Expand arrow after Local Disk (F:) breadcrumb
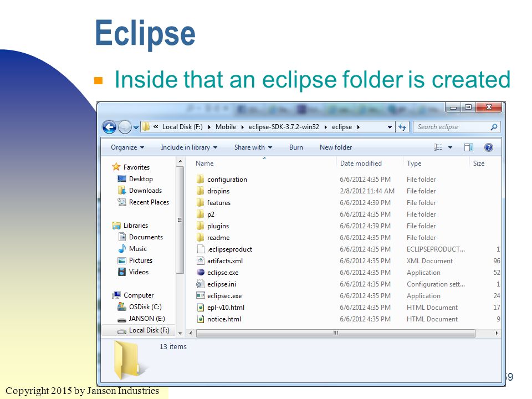Image resolution: width=532 pixels, height=399 pixels. (x=209, y=127)
